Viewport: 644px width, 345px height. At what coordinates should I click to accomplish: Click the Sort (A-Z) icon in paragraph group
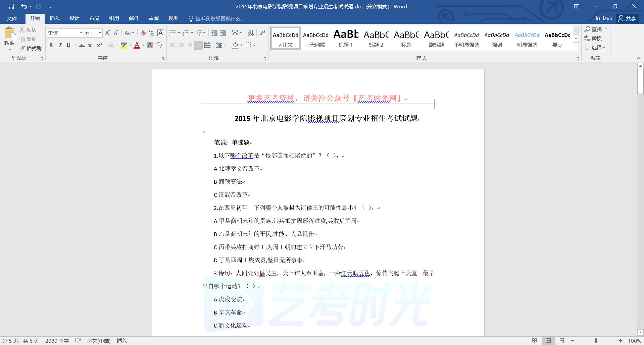pyautogui.click(x=251, y=33)
